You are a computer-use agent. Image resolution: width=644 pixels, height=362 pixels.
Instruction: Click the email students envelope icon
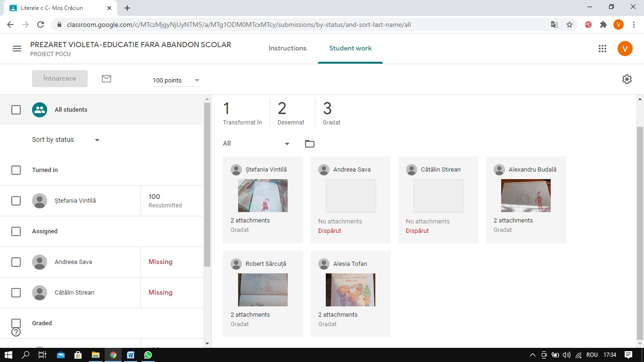[107, 79]
